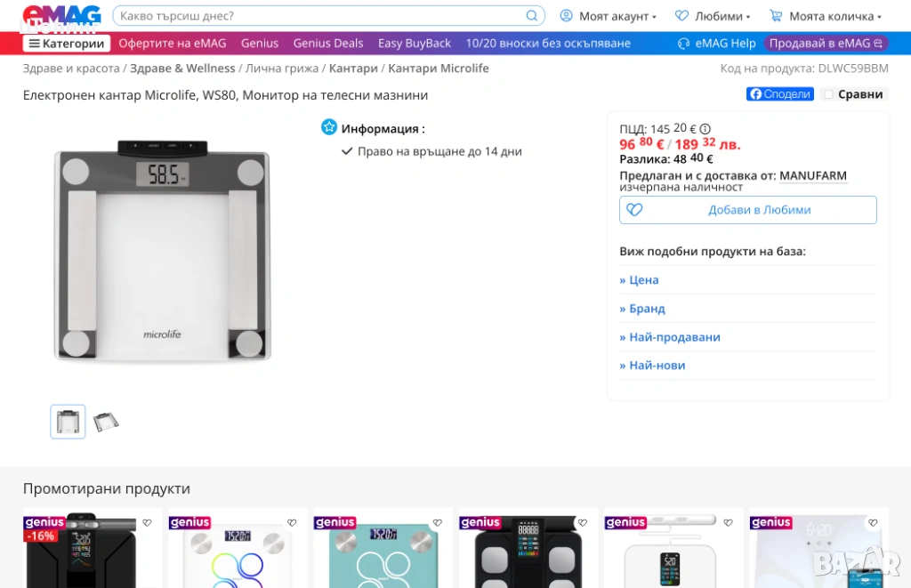
Task: Click the price info icon beside ПЦД
Action: [x=705, y=129]
